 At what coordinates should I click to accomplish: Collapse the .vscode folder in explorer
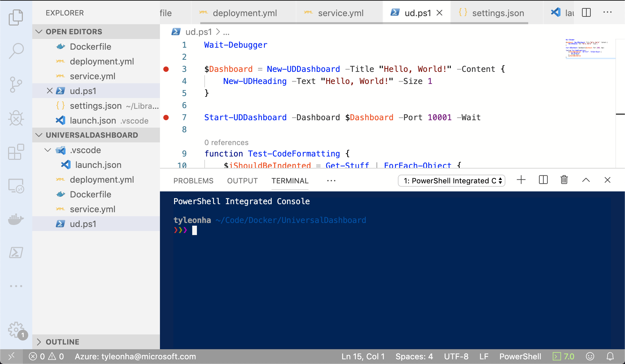(x=48, y=150)
